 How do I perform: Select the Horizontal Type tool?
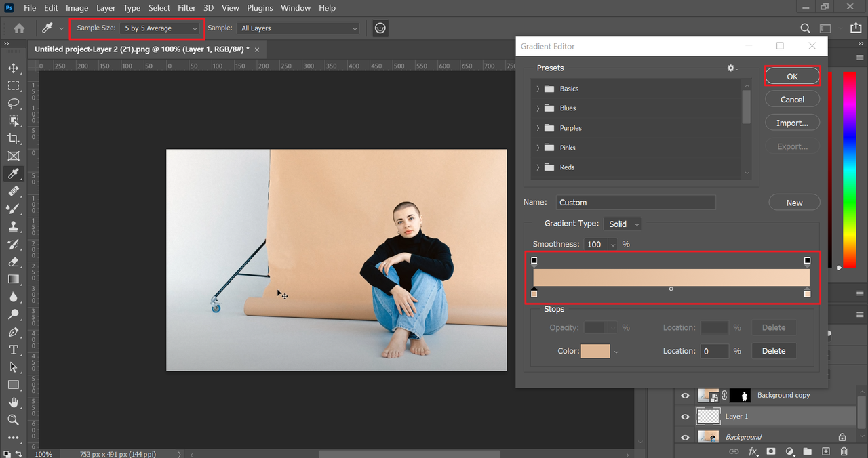point(13,350)
